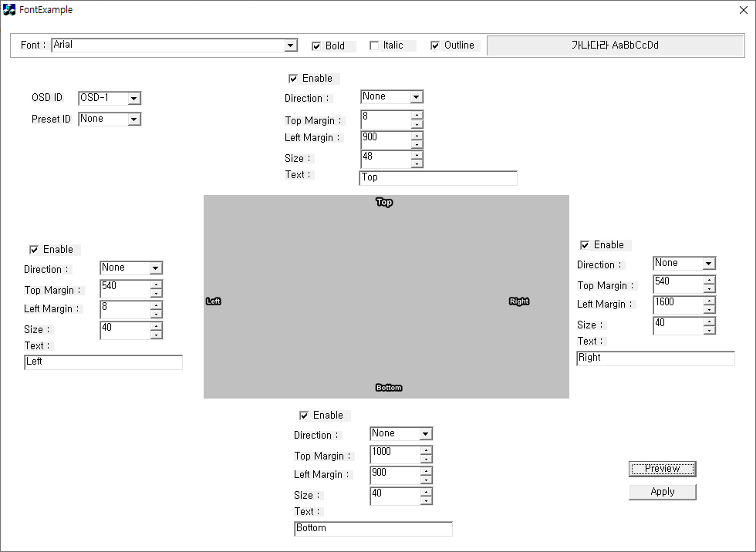Decrease bottom section Top Margin value
Image resolution: width=756 pixels, height=552 pixels.
[x=426, y=459]
